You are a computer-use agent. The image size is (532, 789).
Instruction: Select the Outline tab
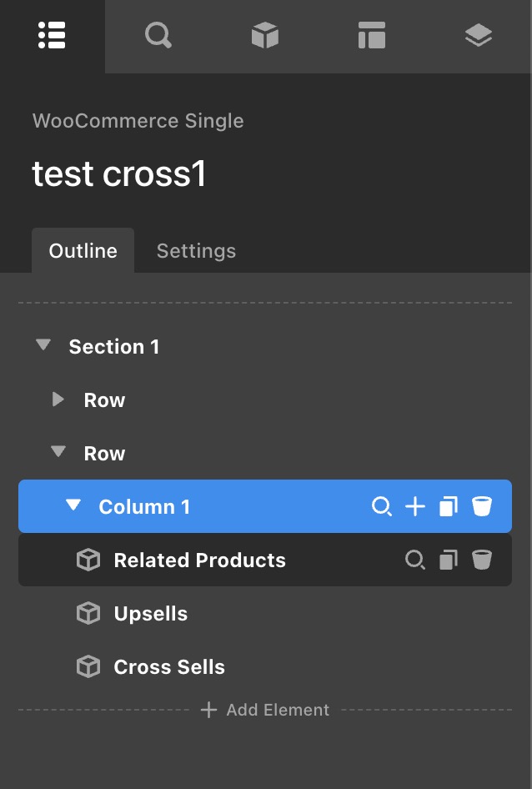(83, 251)
